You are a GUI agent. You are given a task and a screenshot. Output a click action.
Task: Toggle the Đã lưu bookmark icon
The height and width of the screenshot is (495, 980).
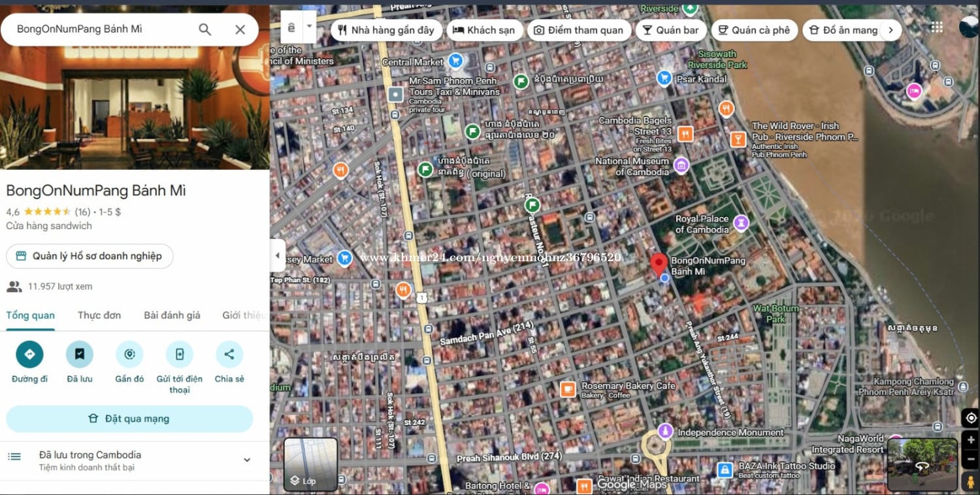pyautogui.click(x=80, y=355)
